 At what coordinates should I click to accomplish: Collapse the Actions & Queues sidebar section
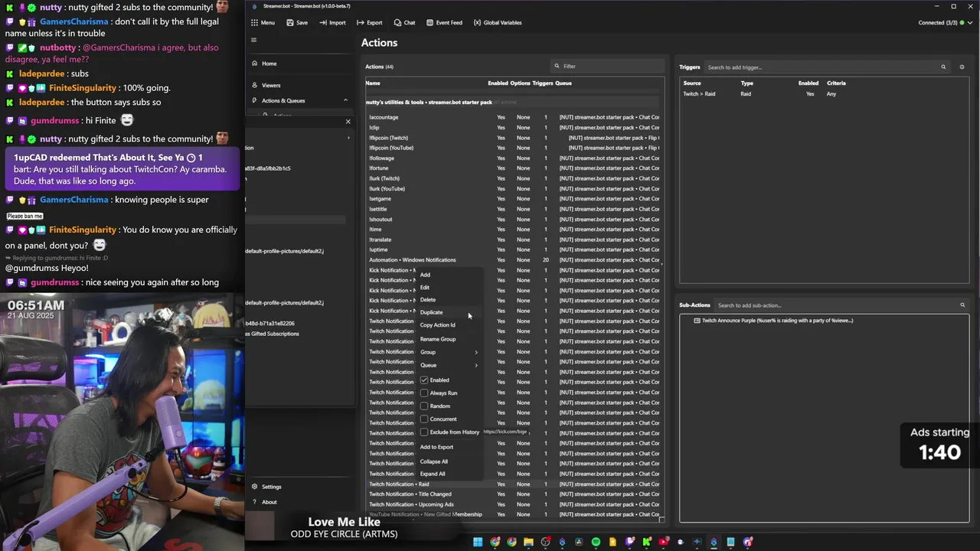tap(345, 100)
